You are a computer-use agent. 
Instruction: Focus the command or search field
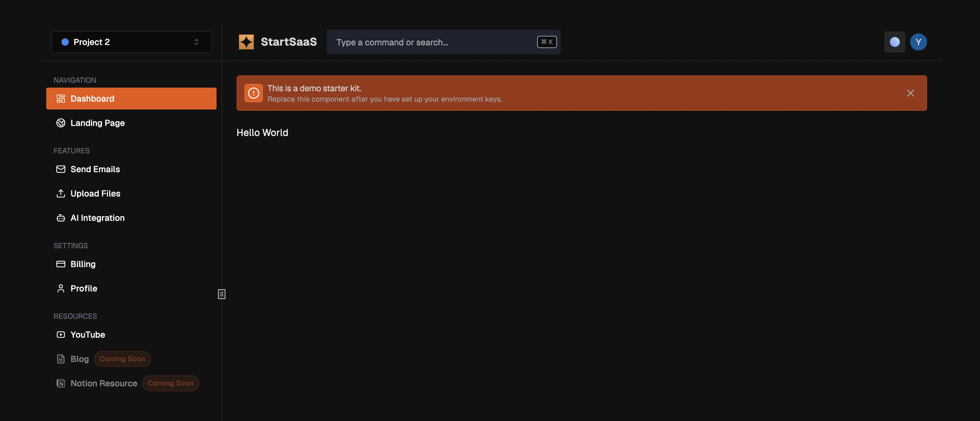click(443, 42)
